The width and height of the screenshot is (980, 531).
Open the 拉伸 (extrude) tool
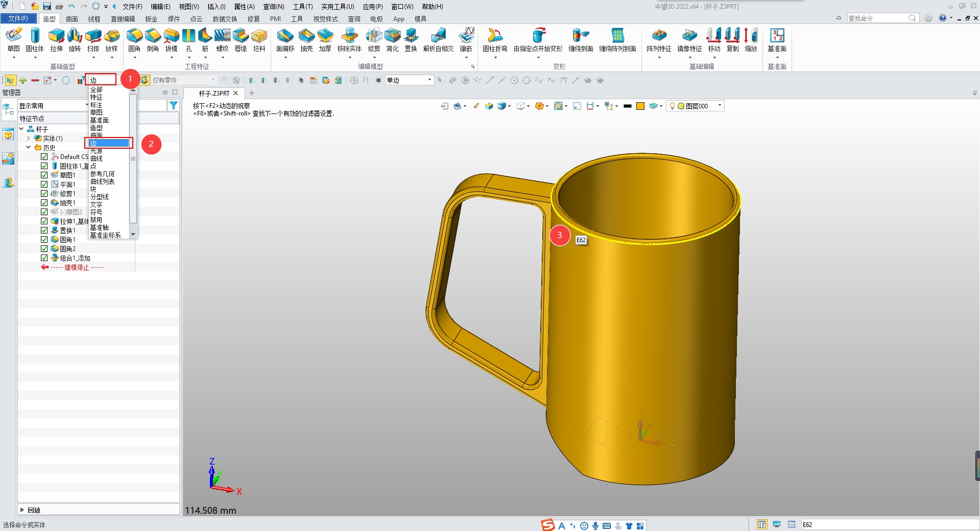(56, 41)
